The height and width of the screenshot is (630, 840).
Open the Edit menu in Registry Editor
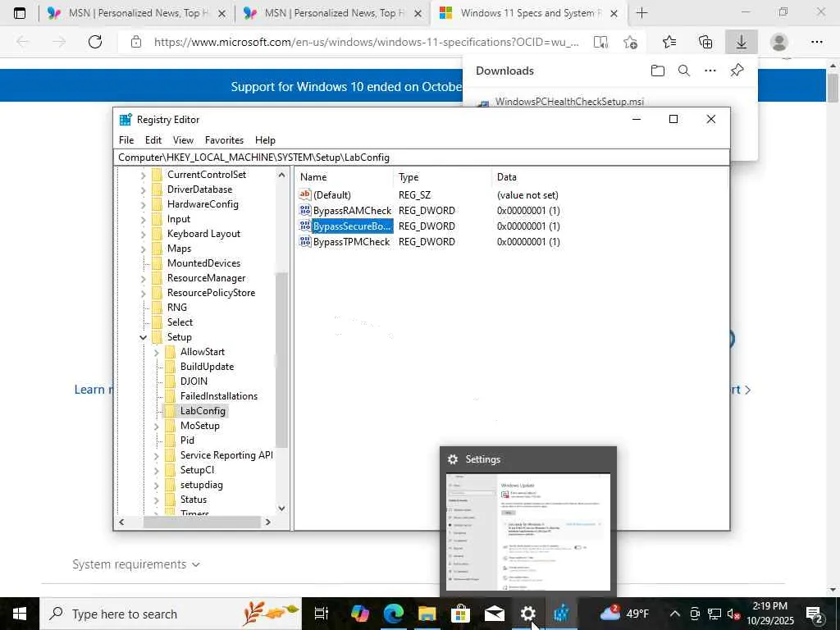click(153, 139)
